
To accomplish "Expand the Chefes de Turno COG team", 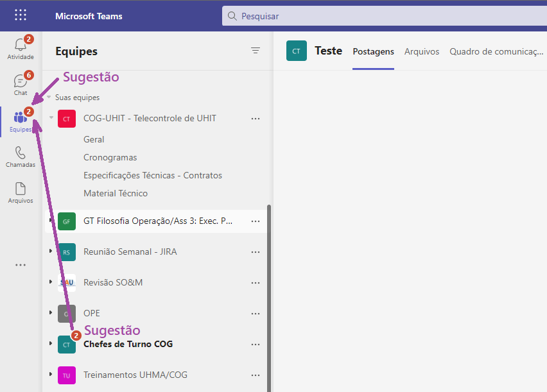I will (51, 343).
